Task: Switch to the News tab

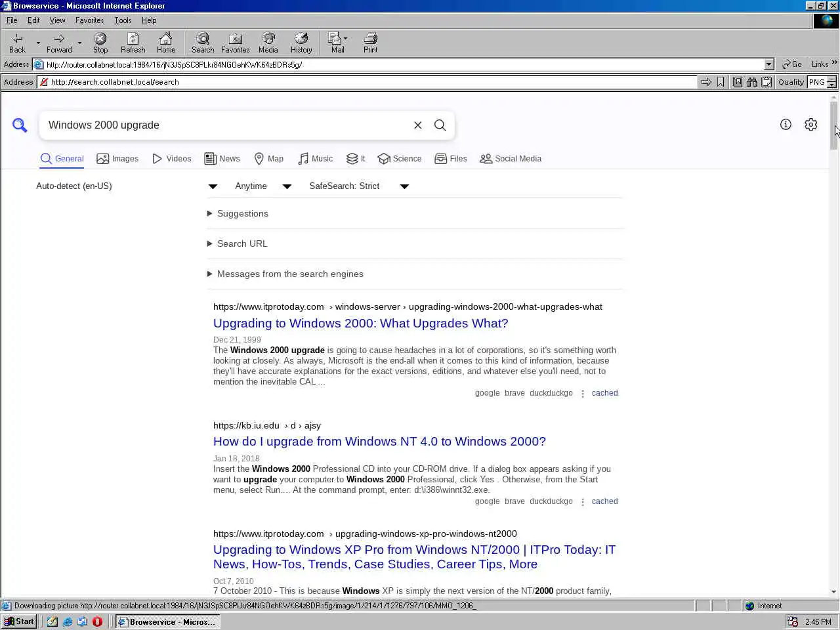Action: 222,159
